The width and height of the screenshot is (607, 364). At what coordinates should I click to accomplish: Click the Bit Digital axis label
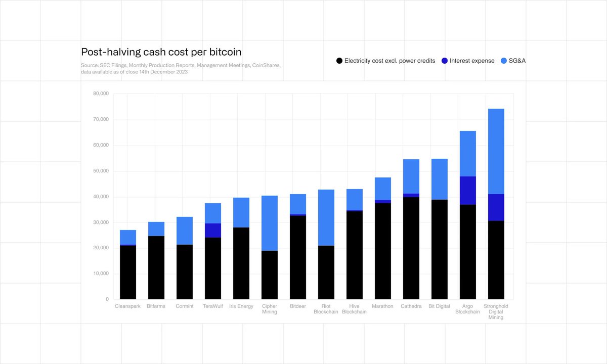[x=439, y=306]
